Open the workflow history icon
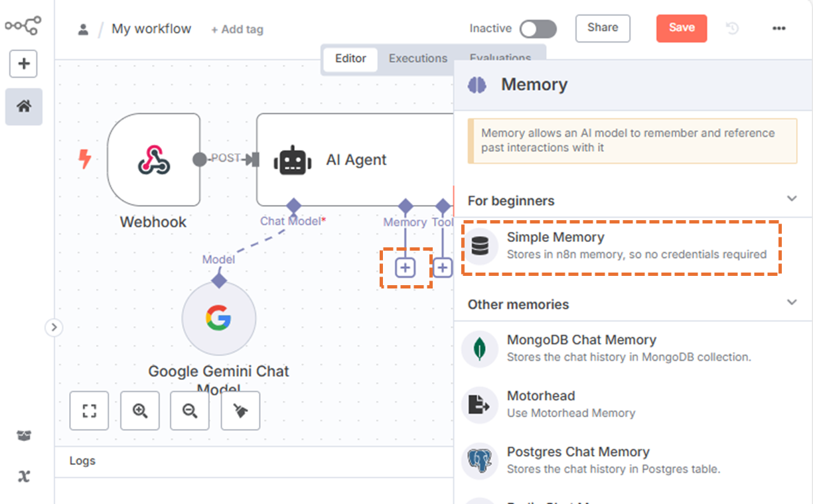 coord(732,29)
